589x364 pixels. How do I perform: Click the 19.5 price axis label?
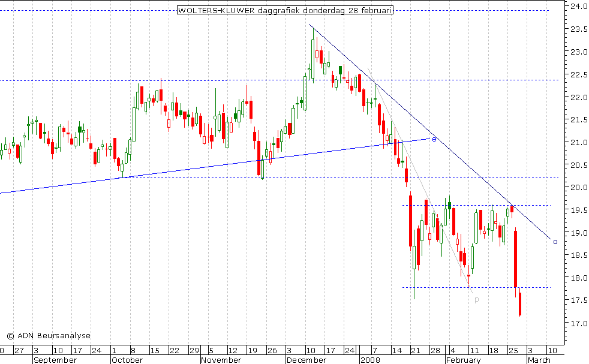pos(578,210)
